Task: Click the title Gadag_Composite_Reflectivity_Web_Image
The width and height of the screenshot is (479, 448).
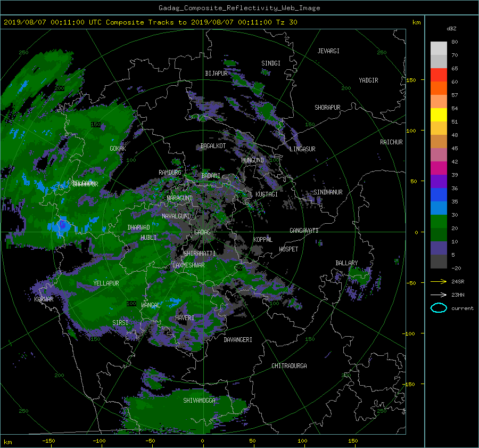Action: (239, 8)
